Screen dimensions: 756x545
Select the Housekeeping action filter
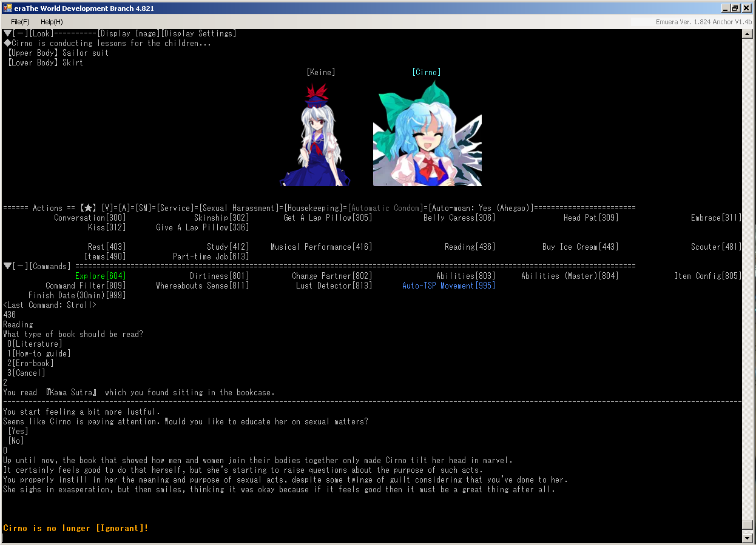pyautogui.click(x=314, y=208)
